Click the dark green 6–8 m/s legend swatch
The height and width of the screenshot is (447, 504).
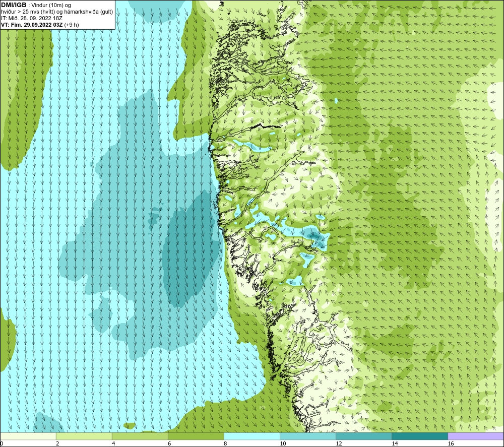[196, 436]
